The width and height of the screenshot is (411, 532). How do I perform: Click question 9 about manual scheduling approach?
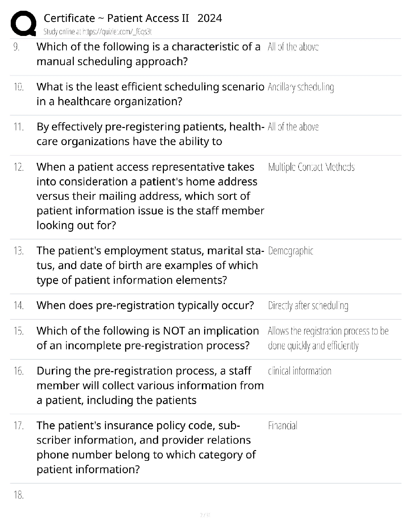(148, 54)
